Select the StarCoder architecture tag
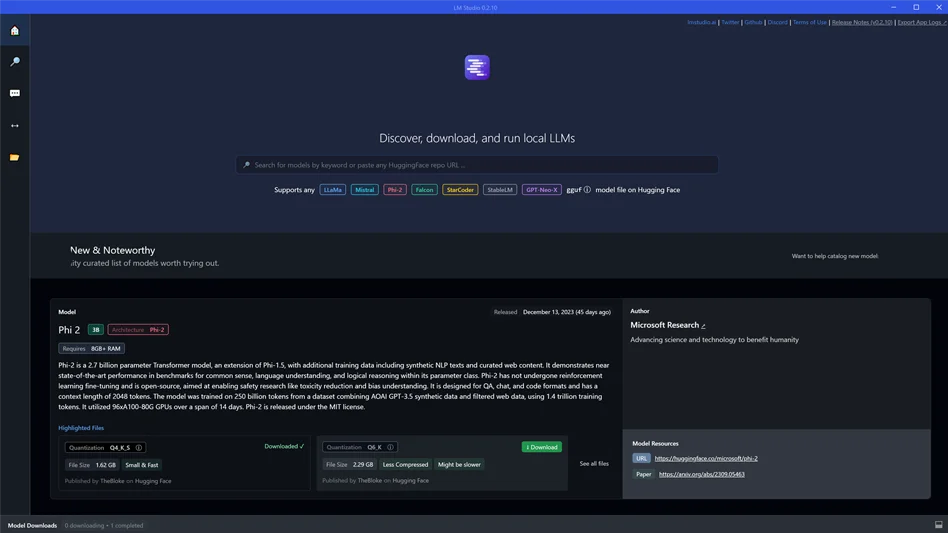 460,190
